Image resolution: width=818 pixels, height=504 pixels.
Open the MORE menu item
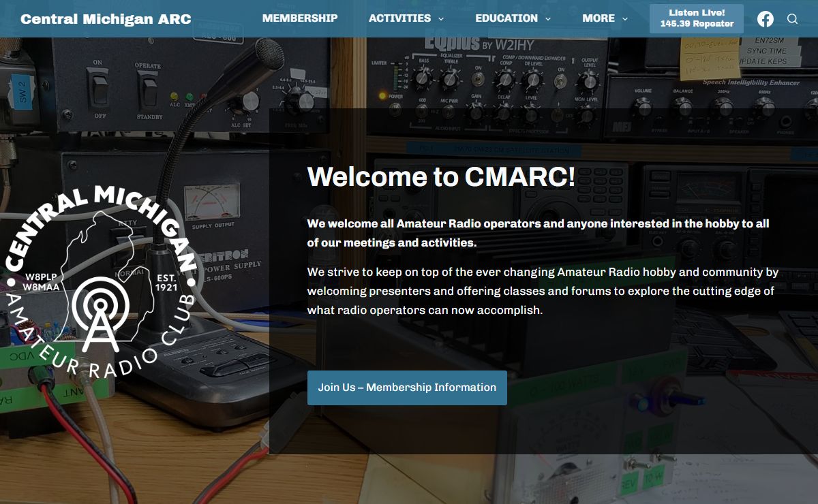pyautogui.click(x=599, y=18)
